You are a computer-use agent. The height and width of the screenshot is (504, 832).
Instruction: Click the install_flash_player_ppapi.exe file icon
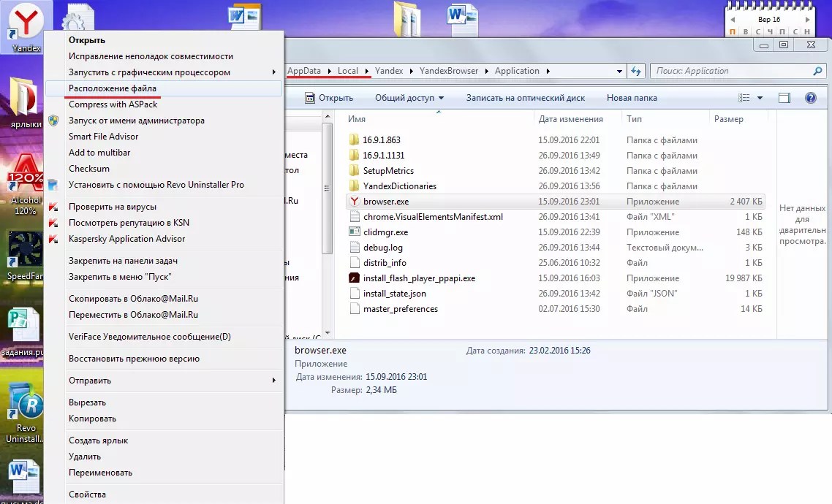click(354, 278)
